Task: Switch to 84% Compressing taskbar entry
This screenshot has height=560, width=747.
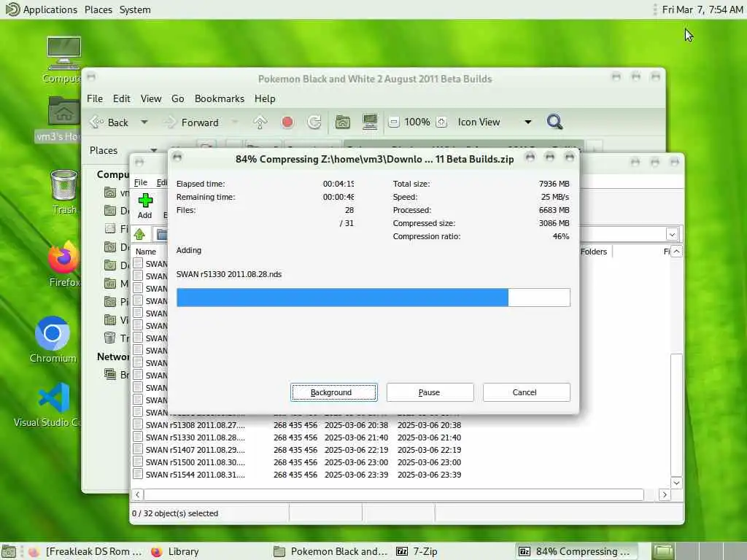Action: [575, 551]
